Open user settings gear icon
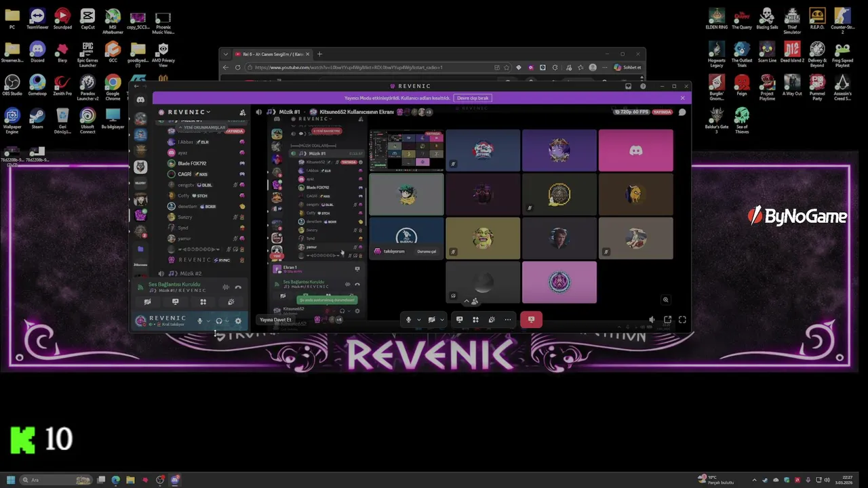868x488 pixels. tap(238, 321)
